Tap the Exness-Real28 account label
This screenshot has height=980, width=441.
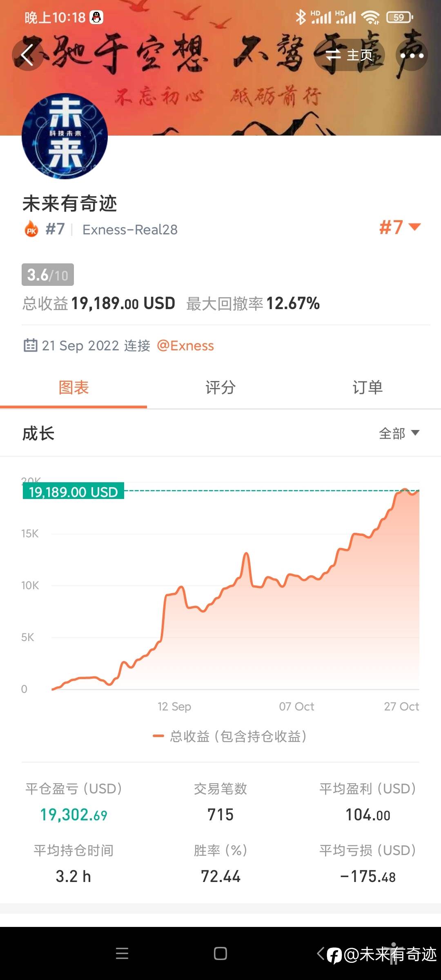[130, 230]
